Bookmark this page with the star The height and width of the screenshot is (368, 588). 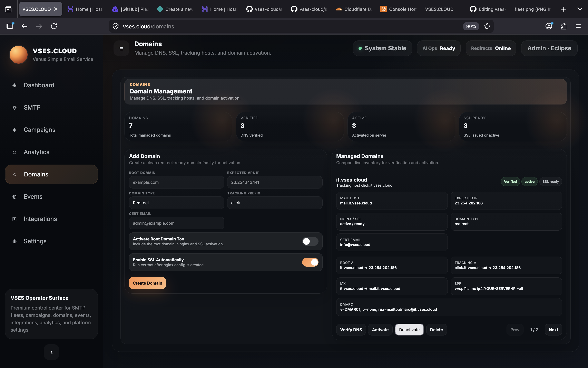[487, 26]
